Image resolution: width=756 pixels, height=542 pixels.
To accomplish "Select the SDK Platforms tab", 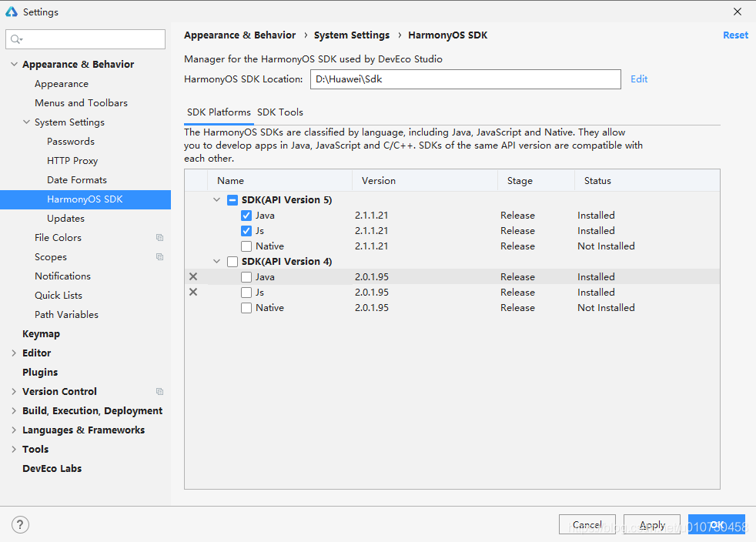I will point(219,112).
